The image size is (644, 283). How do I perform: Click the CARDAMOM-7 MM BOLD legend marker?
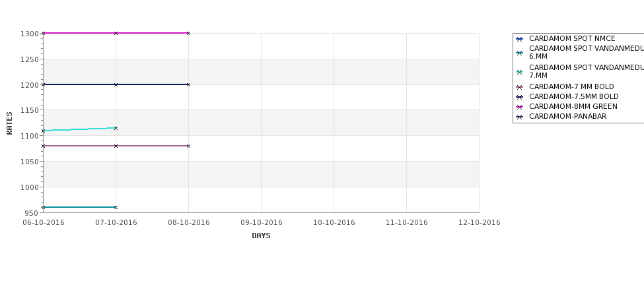coord(519,87)
